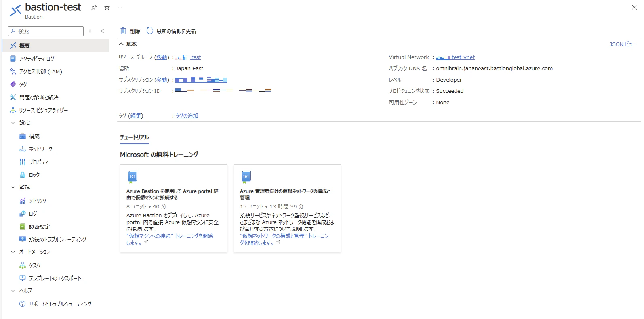Clear the sidebar search box

90,31
